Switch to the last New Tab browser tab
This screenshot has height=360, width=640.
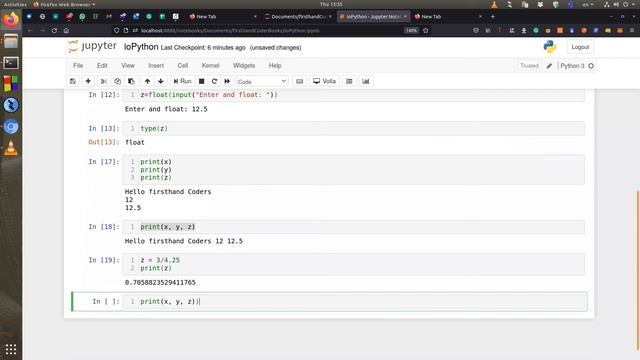pyautogui.click(x=448, y=16)
